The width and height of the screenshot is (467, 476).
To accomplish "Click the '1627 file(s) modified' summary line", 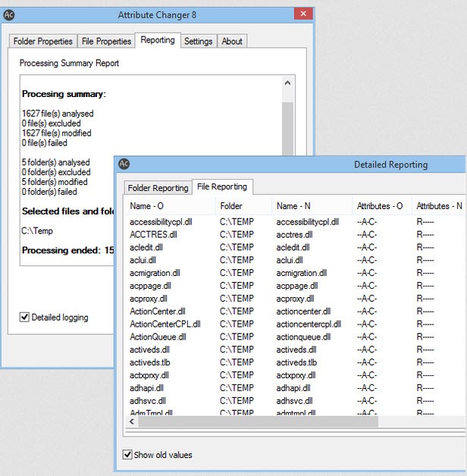I will 56,133.
